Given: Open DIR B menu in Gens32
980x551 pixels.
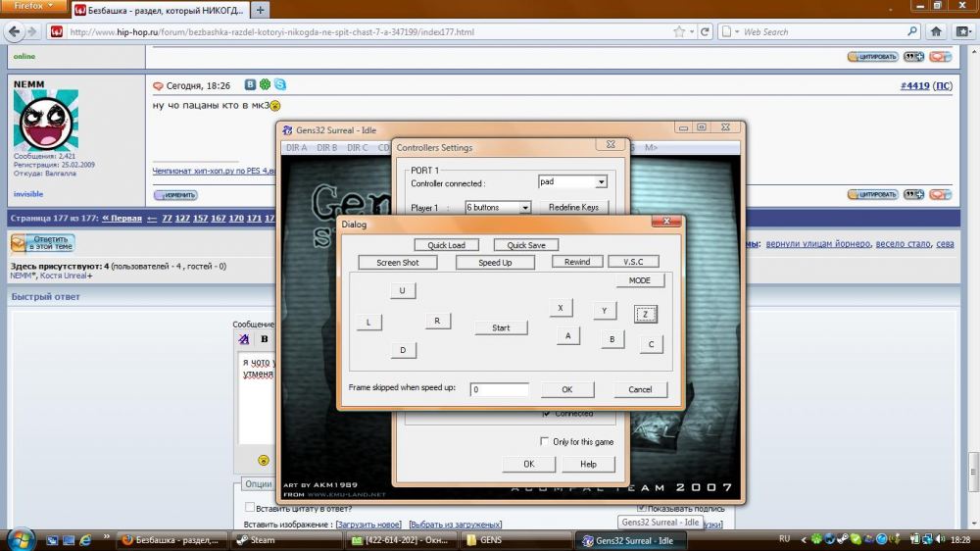Looking at the screenshot, I should pos(327,148).
